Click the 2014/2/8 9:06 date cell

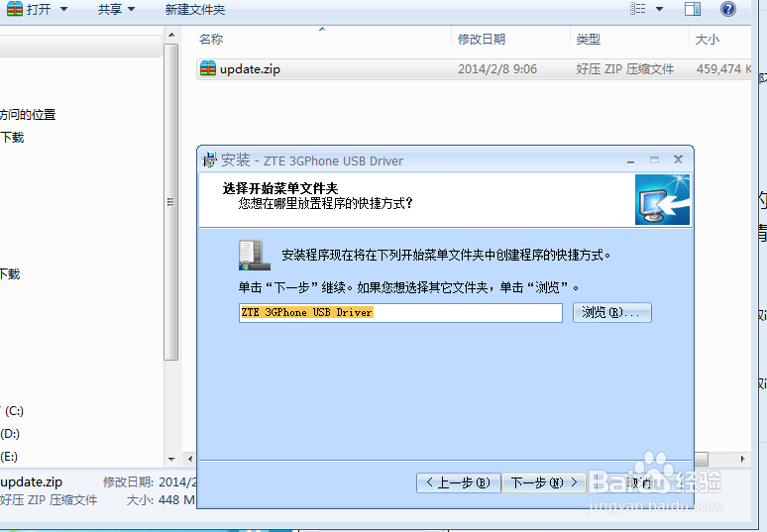click(497, 69)
